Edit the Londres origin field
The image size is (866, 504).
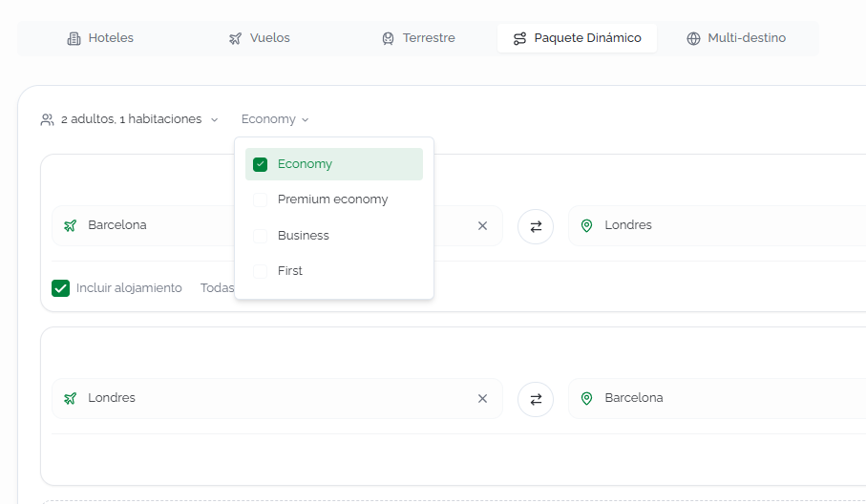[x=276, y=398]
